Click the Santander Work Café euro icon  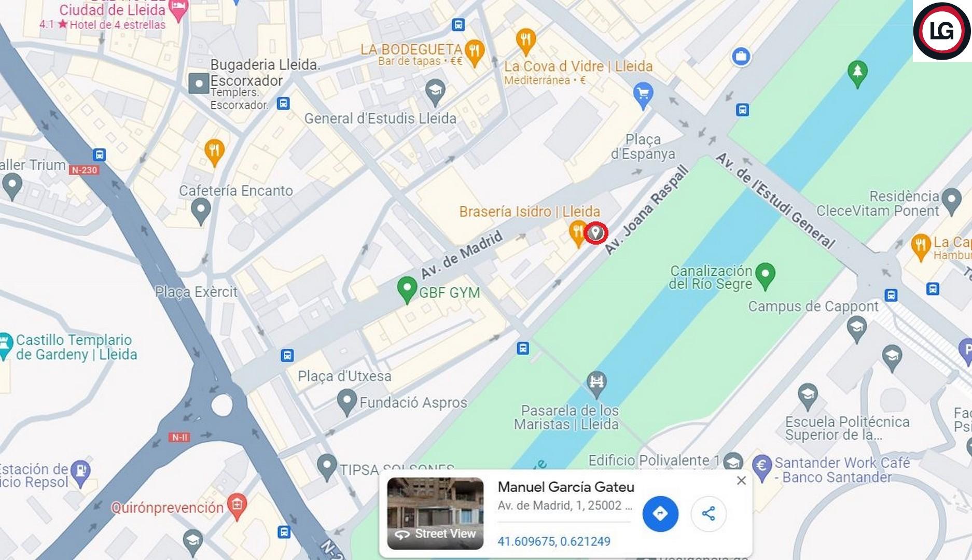761,468
